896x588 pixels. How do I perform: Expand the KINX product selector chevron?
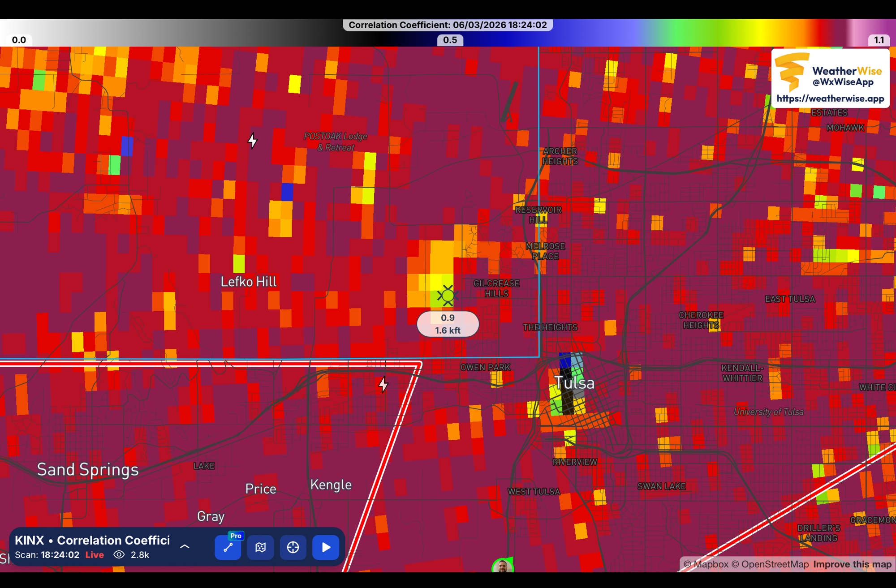pos(185,546)
